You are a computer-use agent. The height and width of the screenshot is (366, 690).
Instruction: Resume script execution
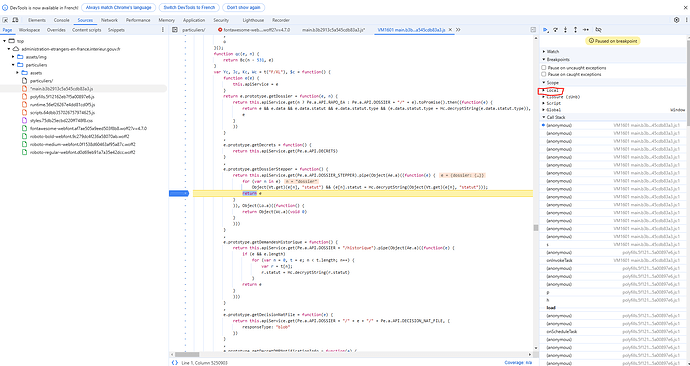tap(546, 30)
